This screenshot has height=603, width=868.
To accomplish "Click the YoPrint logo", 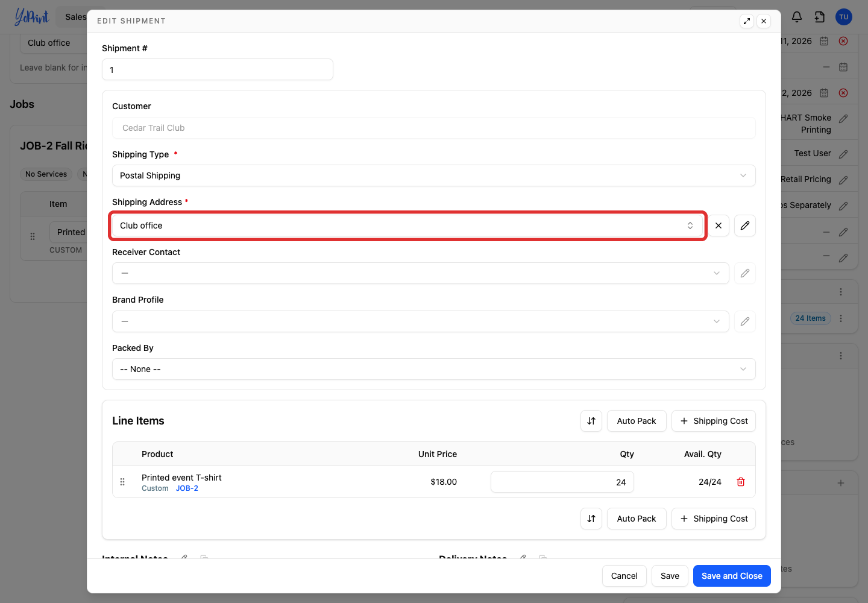I will point(31,17).
